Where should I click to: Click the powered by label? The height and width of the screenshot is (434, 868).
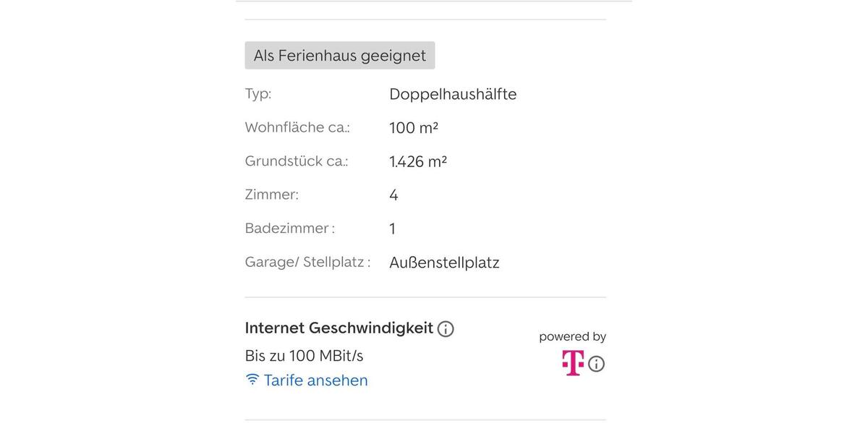(x=571, y=336)
